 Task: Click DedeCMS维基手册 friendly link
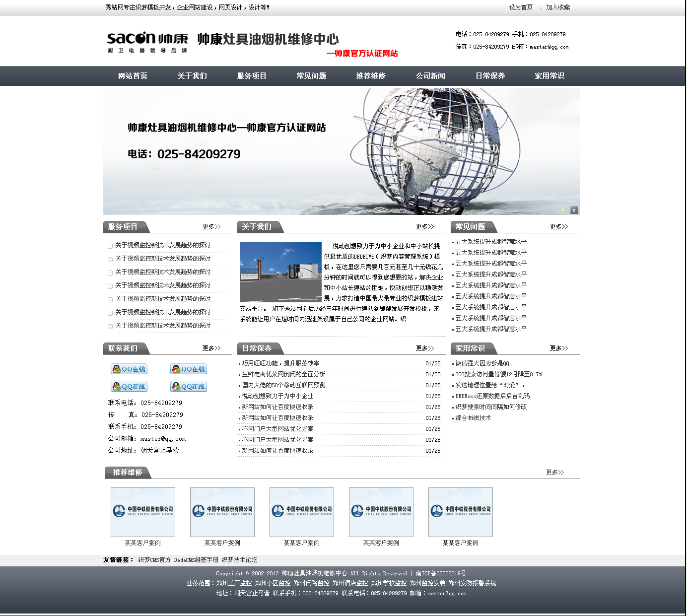pyautogui.click(x=196, y=560)
